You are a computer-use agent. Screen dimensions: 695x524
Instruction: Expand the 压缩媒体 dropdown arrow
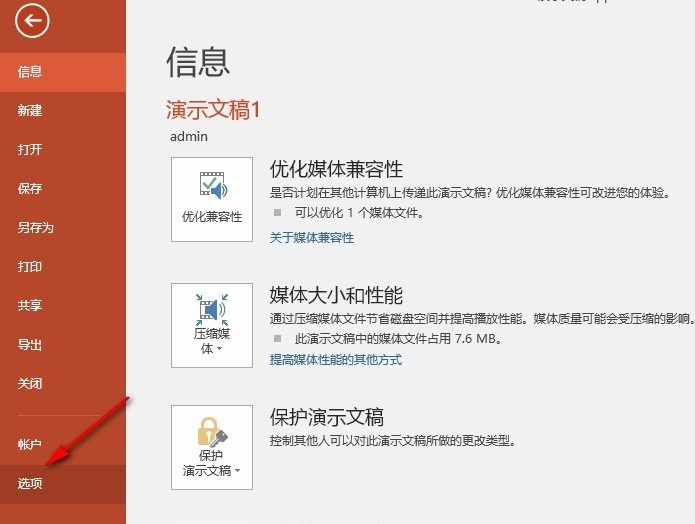[x=219, y=350]
